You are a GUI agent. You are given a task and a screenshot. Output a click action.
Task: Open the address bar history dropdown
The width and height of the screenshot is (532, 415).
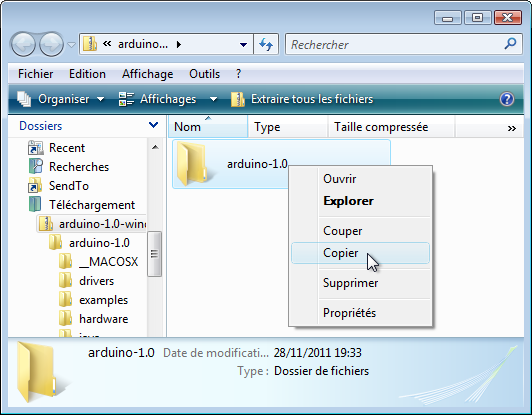(243, 44)
